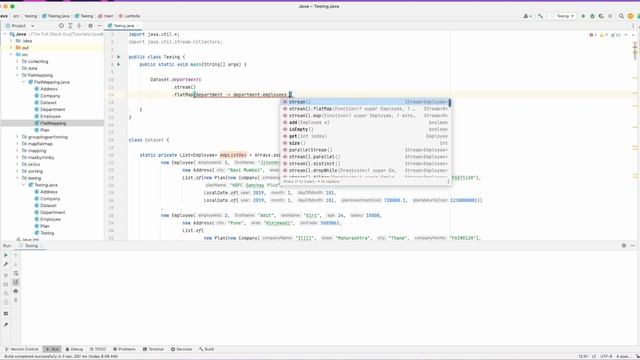Click layout icon in Run panel sidebar
This screenshot has height=360, width=640.
point(6,313)
